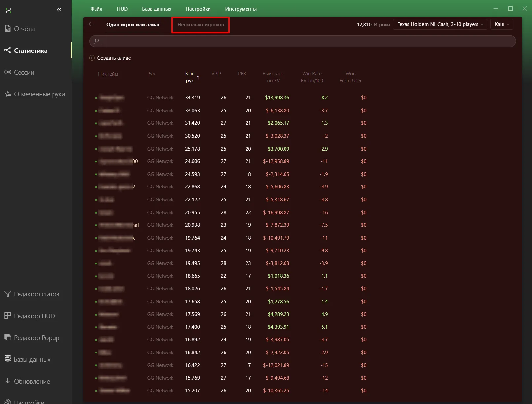The width and height of the screenshot is (532, 404).
Task: Sort by Кэш рук column header
Action: [190, 77]
